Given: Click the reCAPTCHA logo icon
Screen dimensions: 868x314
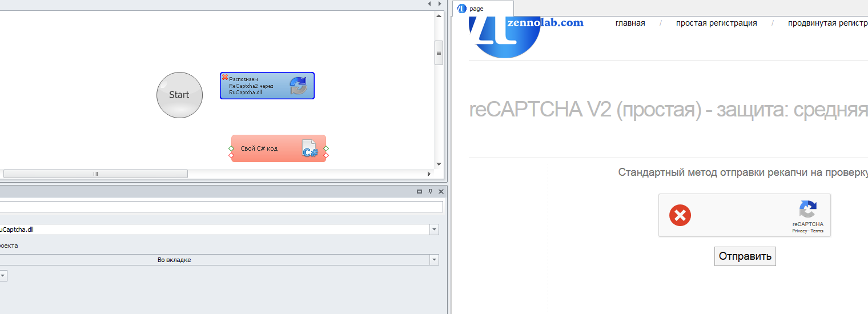Looking at the screenshot, I should (807, 210).
